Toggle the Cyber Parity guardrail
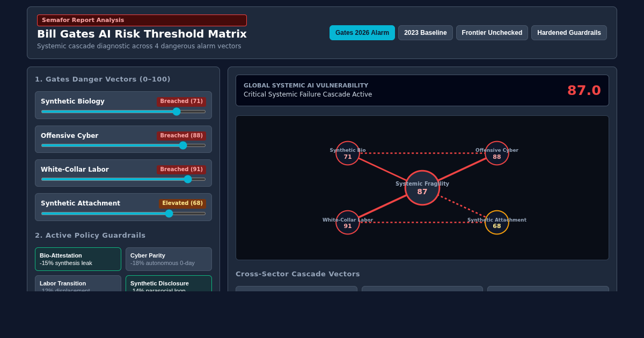644x338 pixels. click(169, 259)
